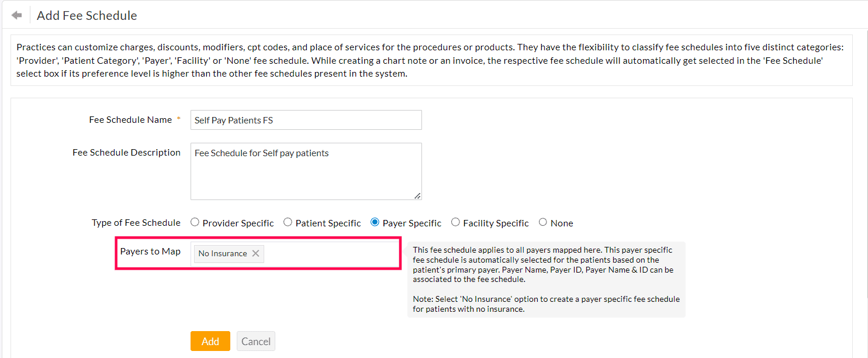Click the No Insurance note in help text
This screenshot has width=868, height=358.
tap(546, 304)
